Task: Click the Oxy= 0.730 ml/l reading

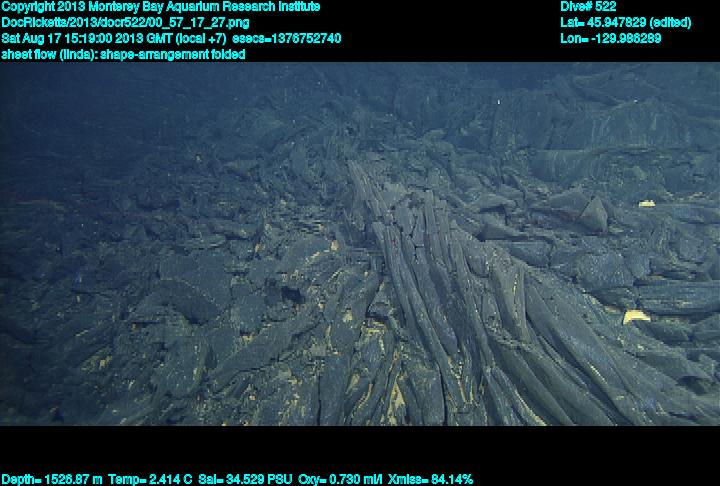Action: click(x=340, y=480)
